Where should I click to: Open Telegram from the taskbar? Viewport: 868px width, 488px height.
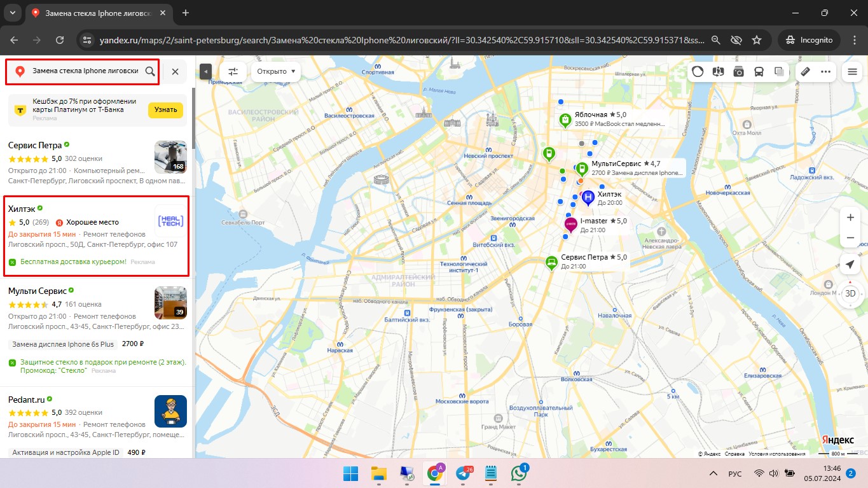[x=463, y=473]
